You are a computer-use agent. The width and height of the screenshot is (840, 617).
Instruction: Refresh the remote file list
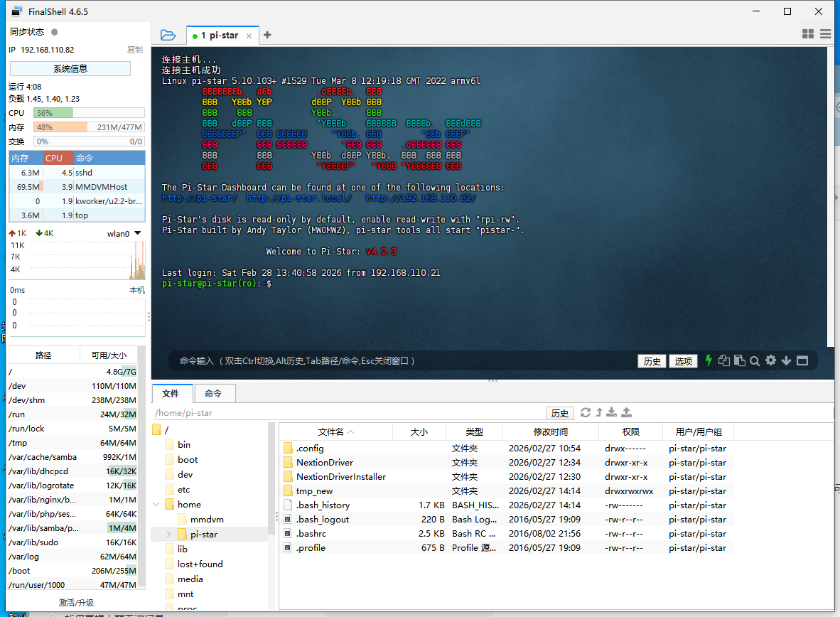coord(586,412)
